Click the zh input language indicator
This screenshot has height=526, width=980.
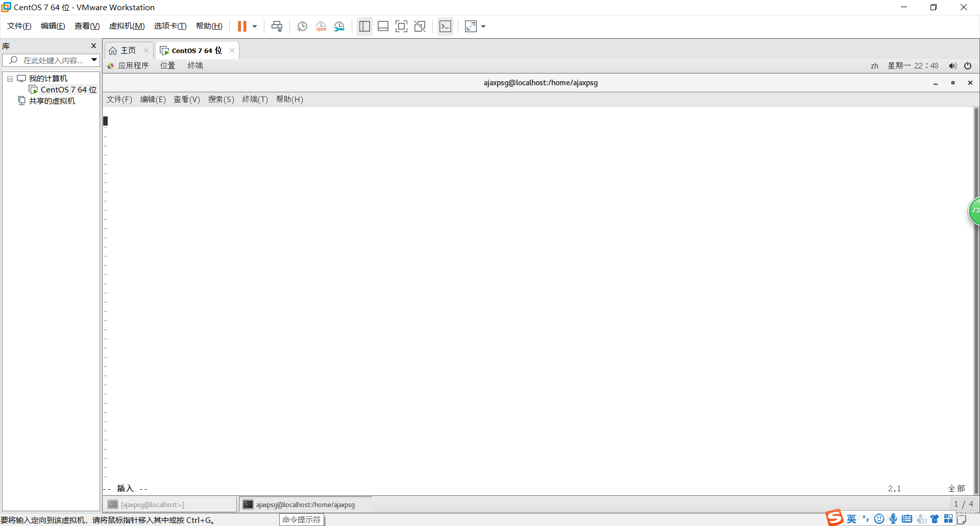(874, 66)
